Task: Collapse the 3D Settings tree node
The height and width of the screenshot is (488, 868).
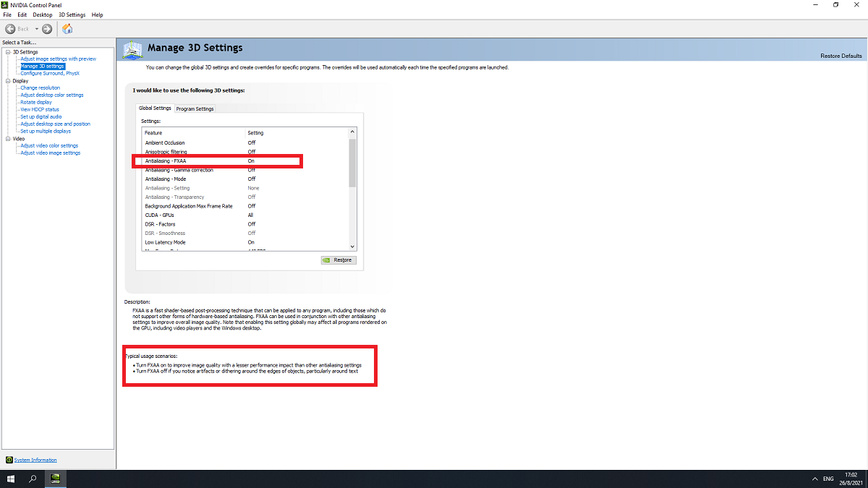Action: [7, 52]
